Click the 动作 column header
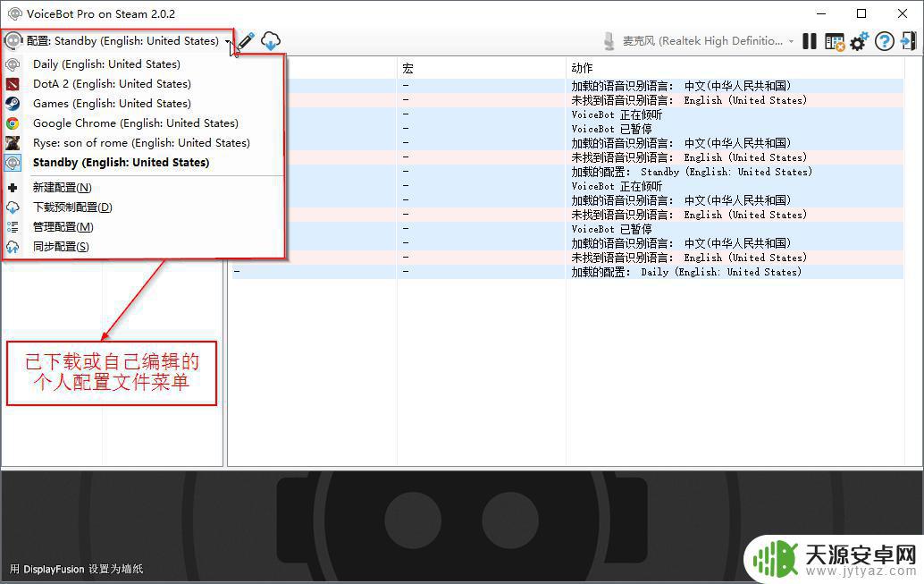The image size is (924, 584). 582,69
